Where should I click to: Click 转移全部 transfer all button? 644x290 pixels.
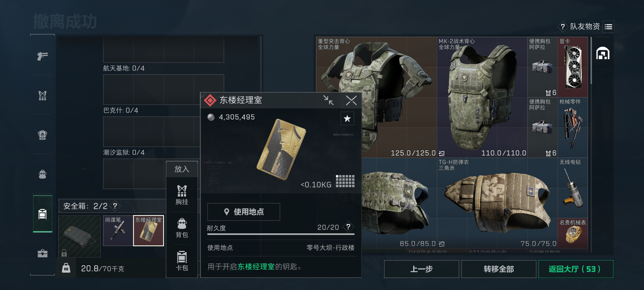point(499,269)
